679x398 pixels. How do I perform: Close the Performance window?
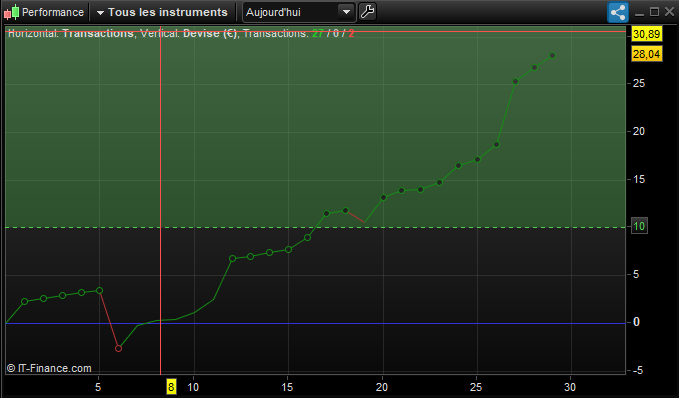[x=669, y=12]
